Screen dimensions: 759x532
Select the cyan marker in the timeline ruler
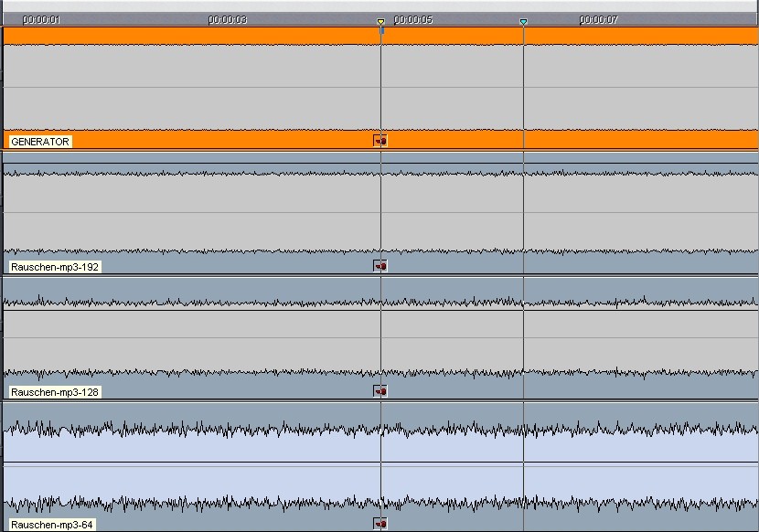click(523, 22)
